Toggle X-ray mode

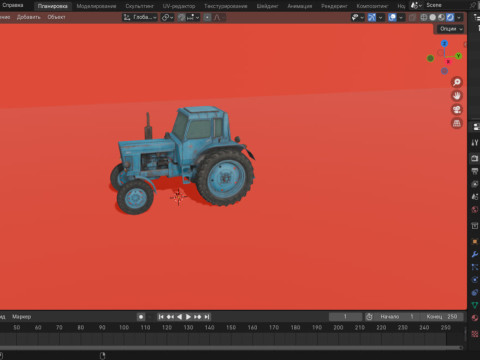click(x=412, y=17)
